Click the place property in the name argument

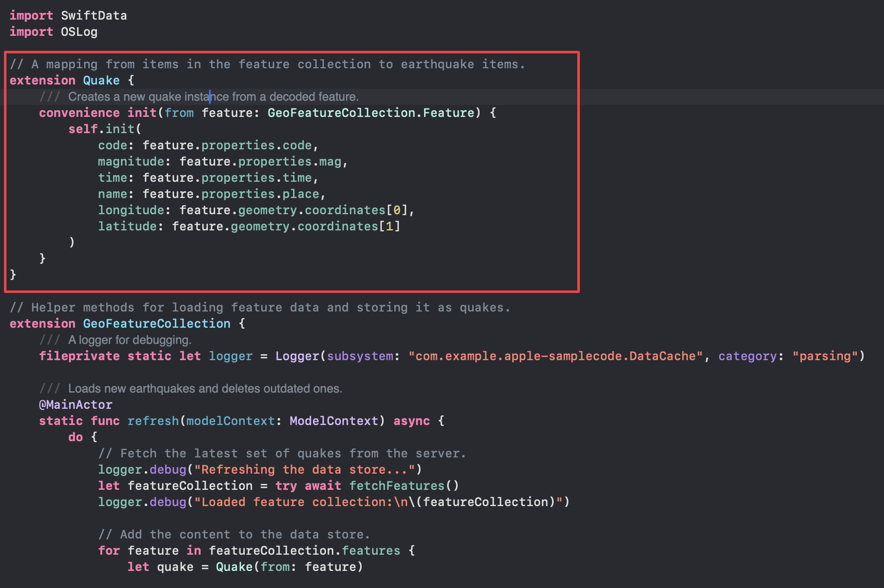click(x=301, y=194)
